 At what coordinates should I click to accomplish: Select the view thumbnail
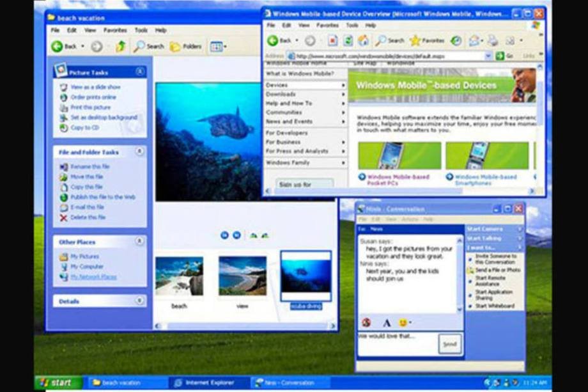pos(242,276)
